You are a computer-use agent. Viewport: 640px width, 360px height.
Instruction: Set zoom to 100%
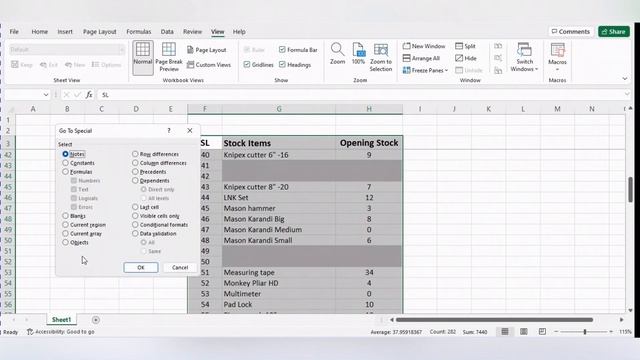click(x=358, y=53)
